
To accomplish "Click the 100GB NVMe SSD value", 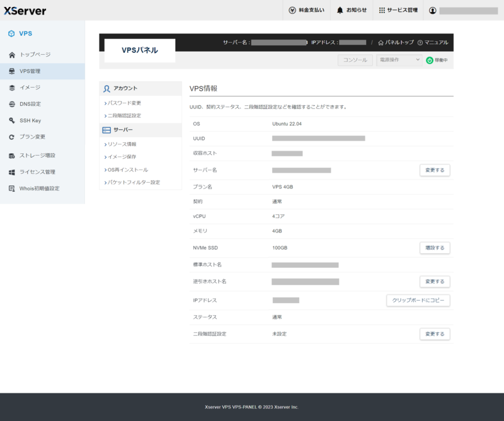I will [280, 248].
